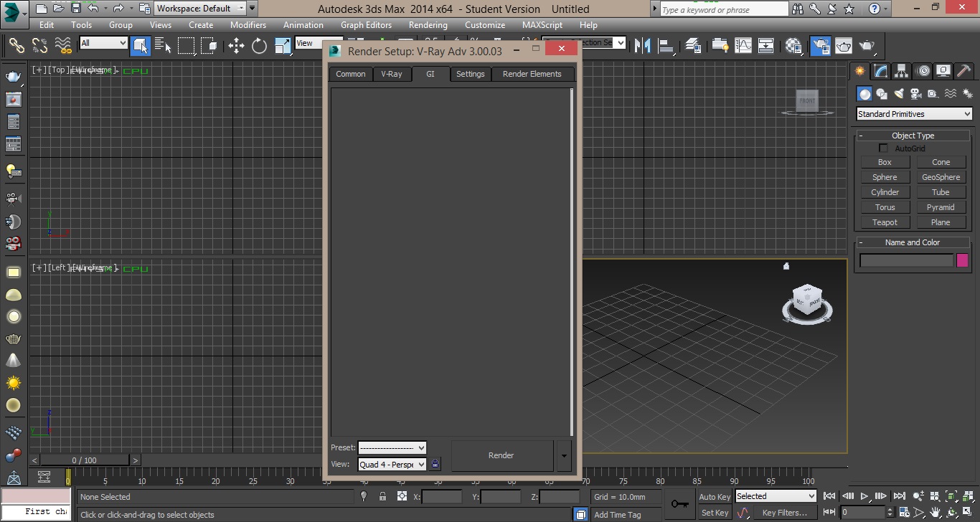Enable the AutoGrid checkbox
Image resolution: width=980 pixels, height=522 pixels.
(x=883, y=148)
